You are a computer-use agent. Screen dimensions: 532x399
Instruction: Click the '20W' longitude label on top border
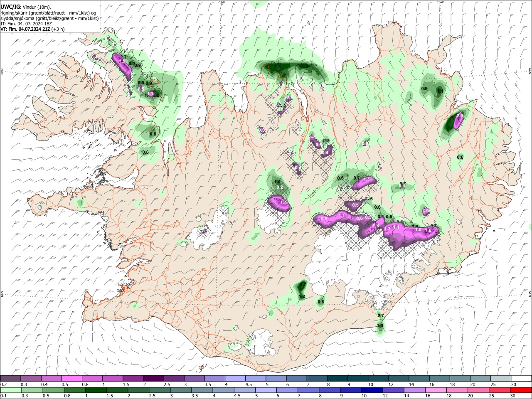coord(222,2)
